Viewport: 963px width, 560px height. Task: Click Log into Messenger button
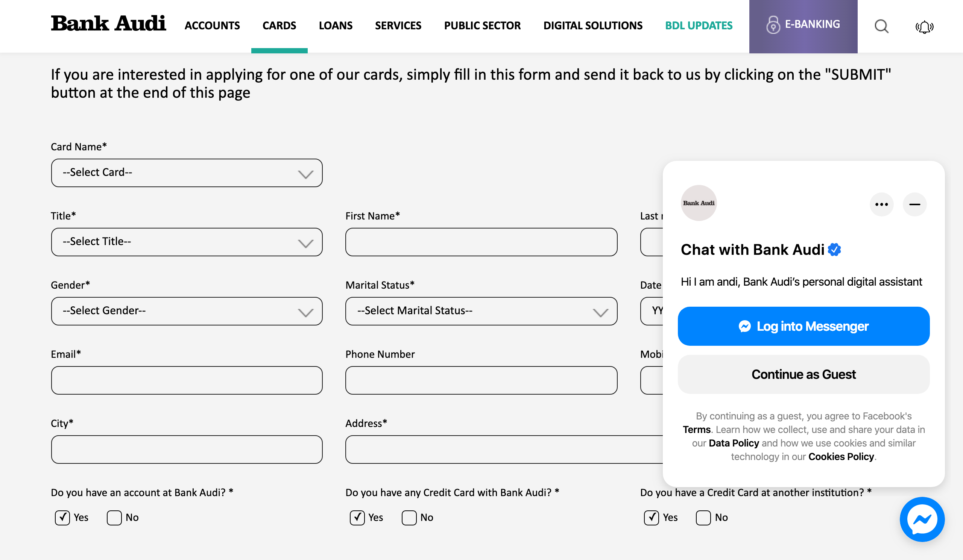pos(803,326)
